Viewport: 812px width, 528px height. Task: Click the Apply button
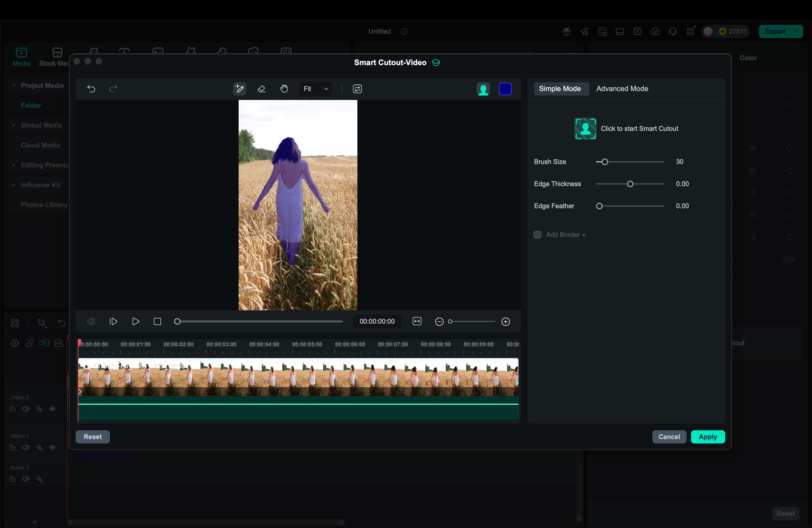(x=708, y=437)
